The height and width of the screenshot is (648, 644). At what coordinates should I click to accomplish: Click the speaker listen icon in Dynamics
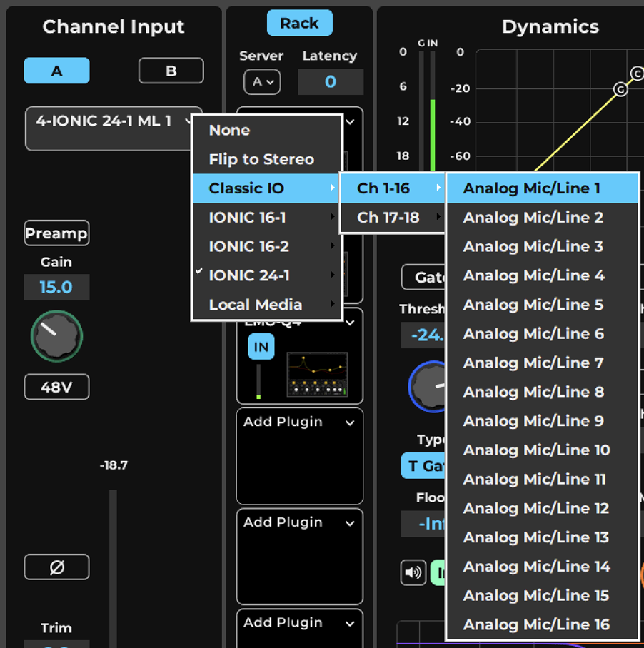413,572
